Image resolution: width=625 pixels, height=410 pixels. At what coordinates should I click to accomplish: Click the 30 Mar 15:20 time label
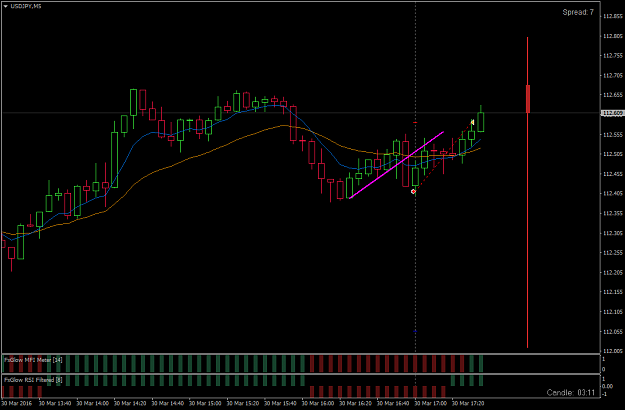243,403
